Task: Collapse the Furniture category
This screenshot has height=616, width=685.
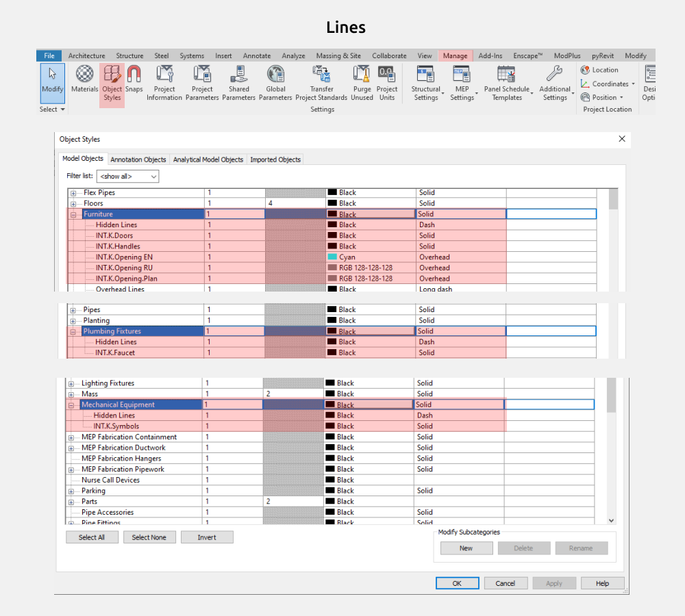Action: [x=73, y=215]
